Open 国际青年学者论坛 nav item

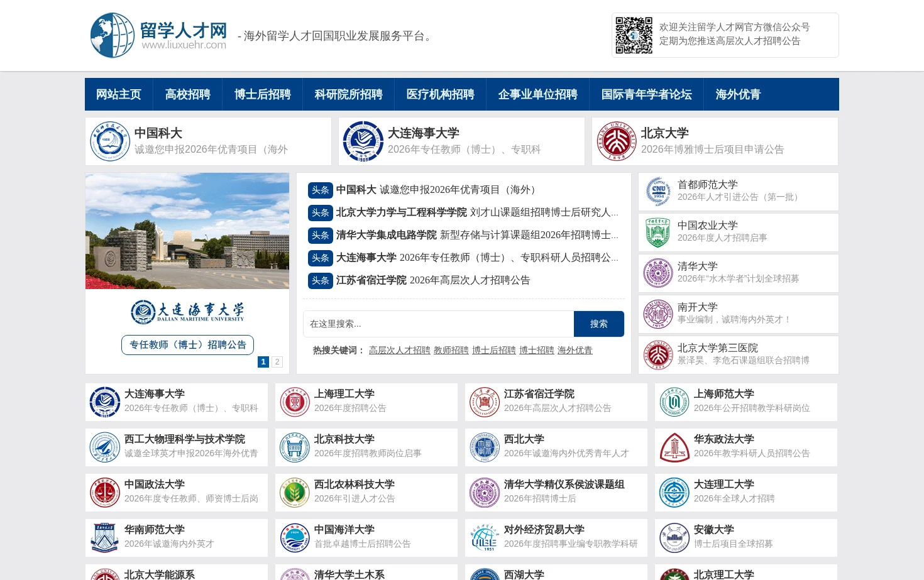(647, 94)
